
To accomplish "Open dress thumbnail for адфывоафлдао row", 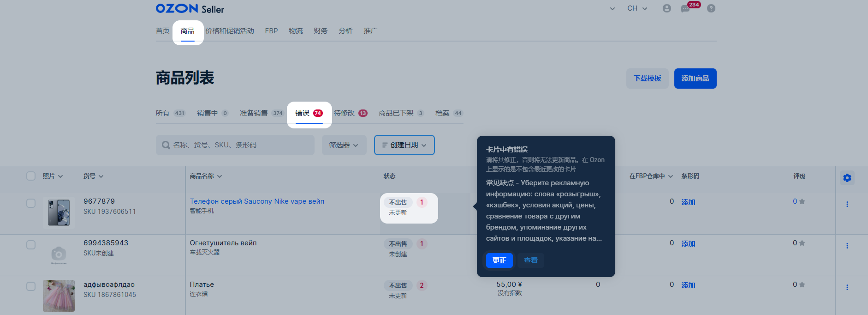I will 59,296.
